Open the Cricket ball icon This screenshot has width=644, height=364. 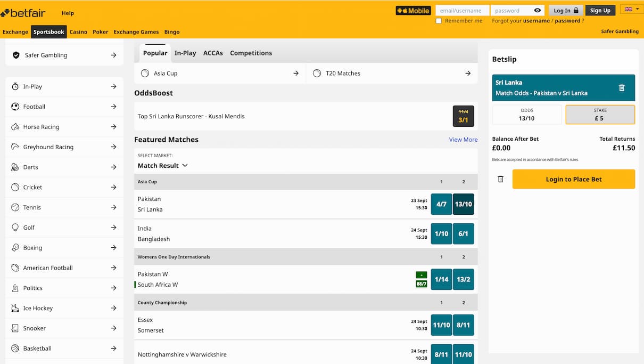pyautogui.click(x=15, y=187)
